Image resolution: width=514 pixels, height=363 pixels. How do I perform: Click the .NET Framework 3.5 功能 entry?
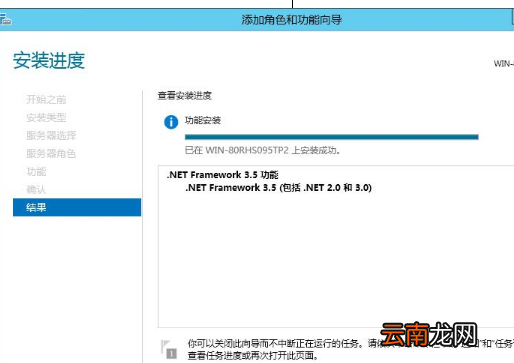click(x=222, y=175)
